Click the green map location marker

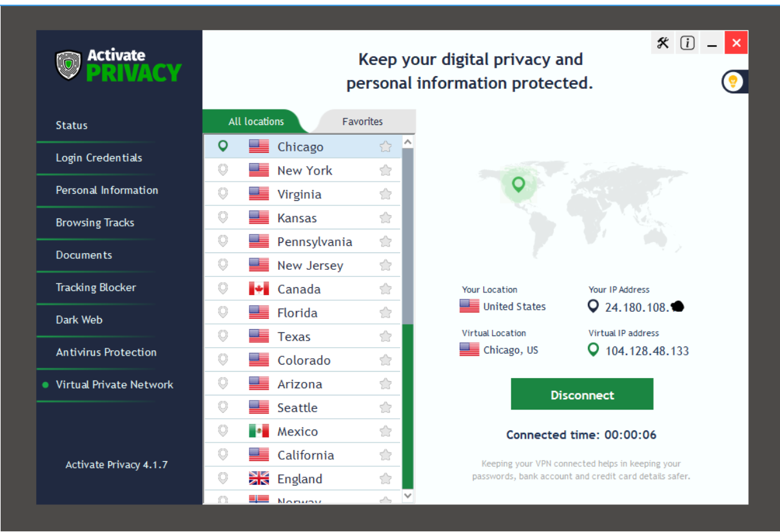coord(518,185)
